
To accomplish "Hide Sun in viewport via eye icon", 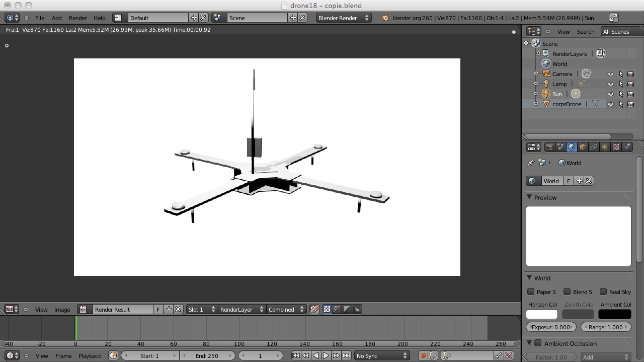I will [x=611, y=94].
